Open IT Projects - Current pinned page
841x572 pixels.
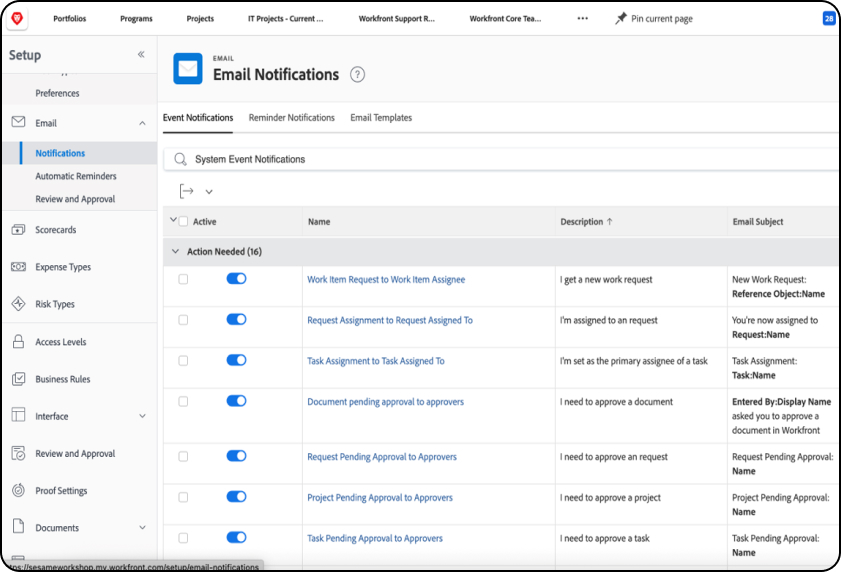point(285,18)
